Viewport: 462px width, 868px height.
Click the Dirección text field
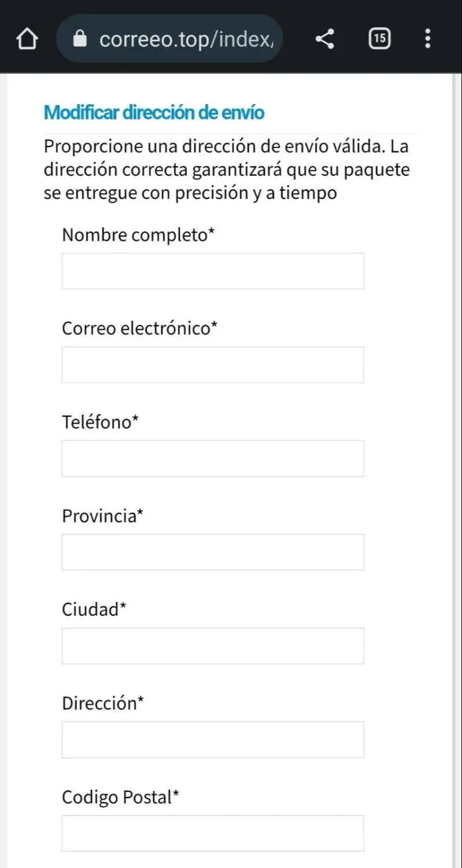(213, 740)
